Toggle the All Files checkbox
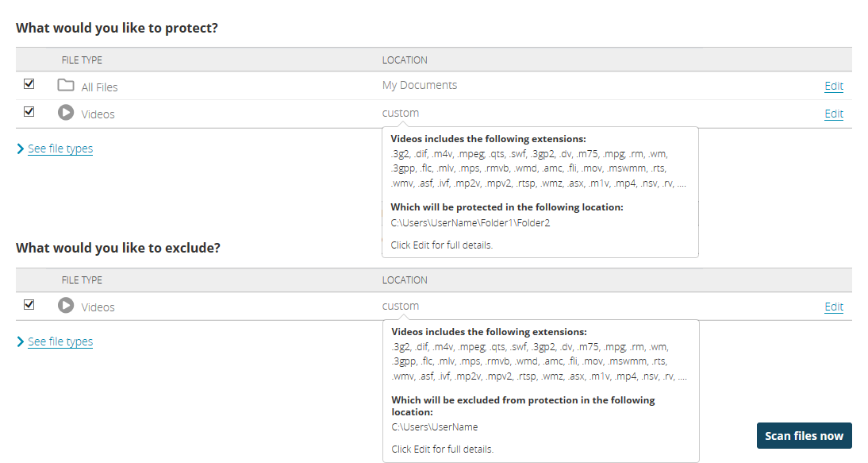 pos(29,83)
